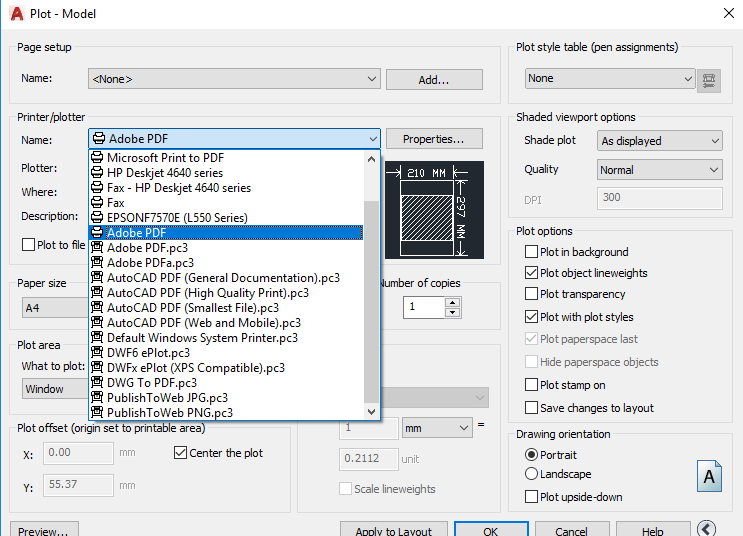
Task: Choose AutoCAD PDF (Smallest File).pc3
Action: [x=226, y=308]
